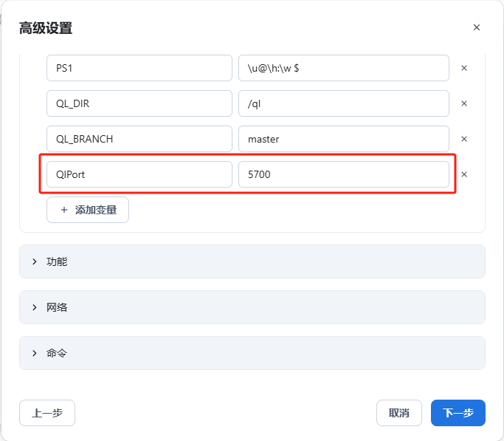Focus the QL_DIR name field
504x441 pixels.
[139, 103]
